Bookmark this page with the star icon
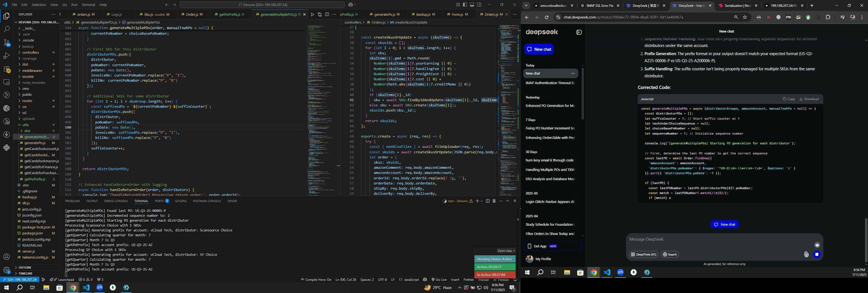This screenshot has height=293, width=868. coord(745,17)
